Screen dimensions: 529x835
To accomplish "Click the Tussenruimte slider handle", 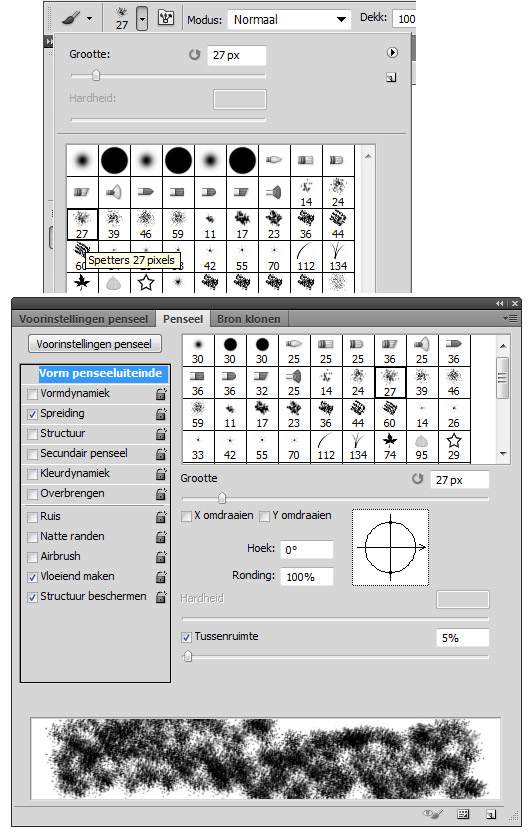I will pyautogui.click(x=188, y=657).
